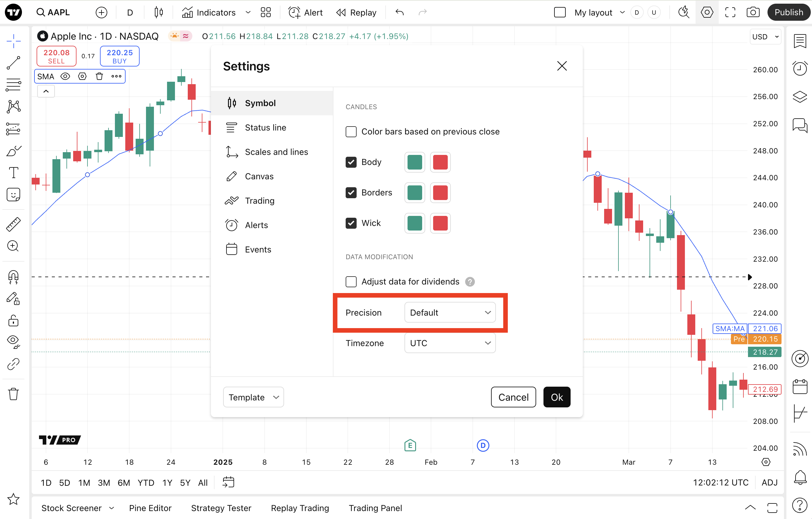This screenshot has width=812, height=519.
Task: Click the trash icon to remove drawings
Action: click(x=13, y=394)
